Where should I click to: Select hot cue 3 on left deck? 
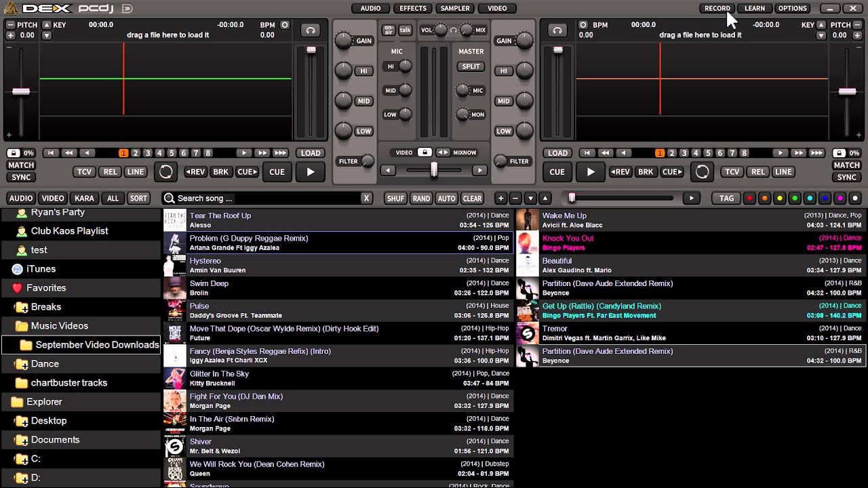point(148,153)
